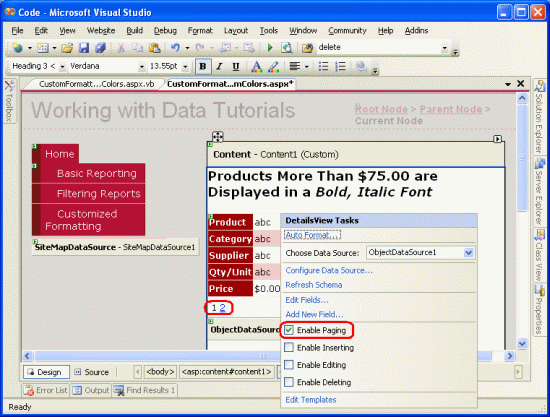This screenshot has height=417, width=550.
Task: Check the Enable Inserting checkbox
Action: [289, 347]
